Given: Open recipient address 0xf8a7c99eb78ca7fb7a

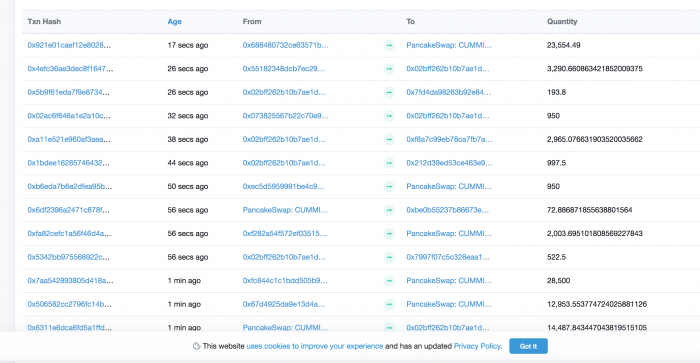Looking at the screenshot, I should pyautogui.click(x=449, y=139).
